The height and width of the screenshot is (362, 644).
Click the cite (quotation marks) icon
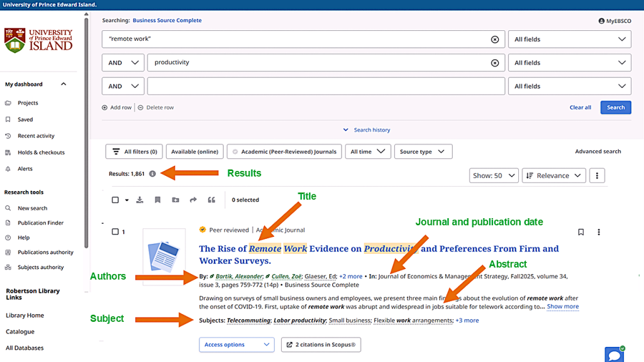click(x=211, y=200)
